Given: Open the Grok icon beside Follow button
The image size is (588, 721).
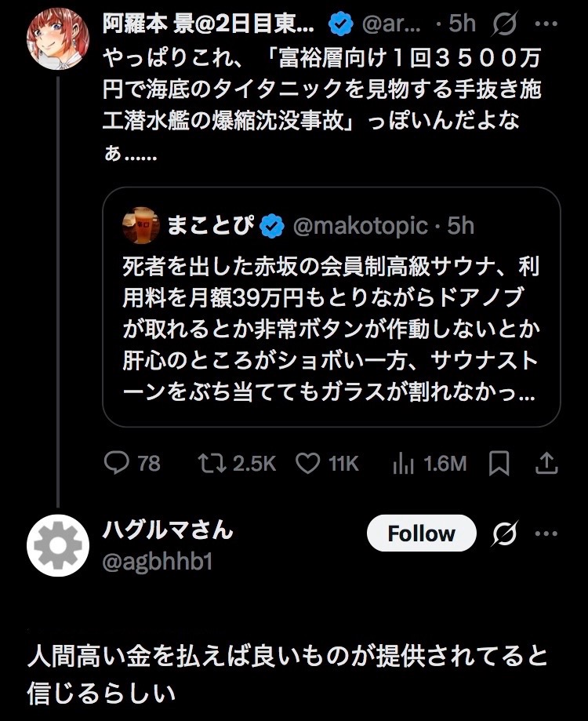Looking at the screenshot, I should tap(505, 533).
